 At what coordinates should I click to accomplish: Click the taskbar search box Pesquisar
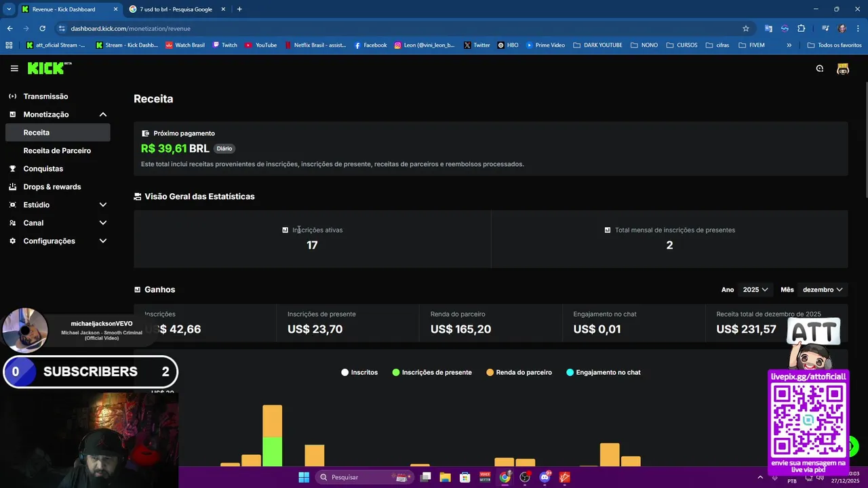pos(365,477)
